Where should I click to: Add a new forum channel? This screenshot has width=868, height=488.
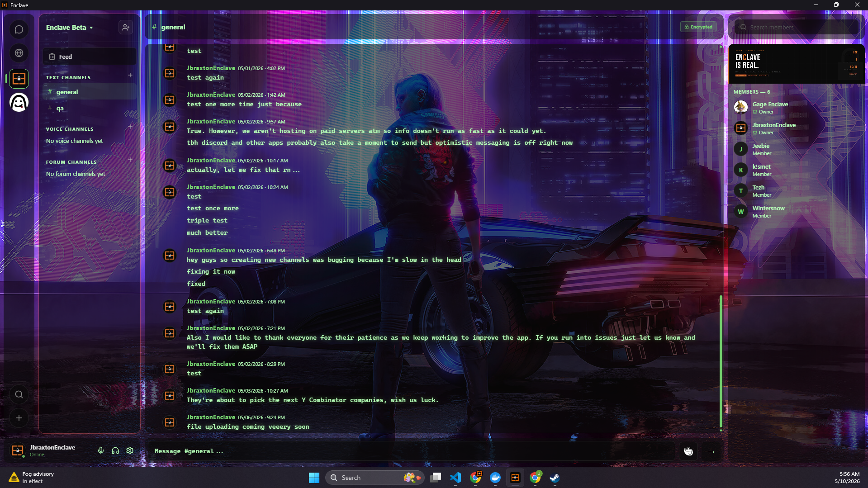click(130, 160)
